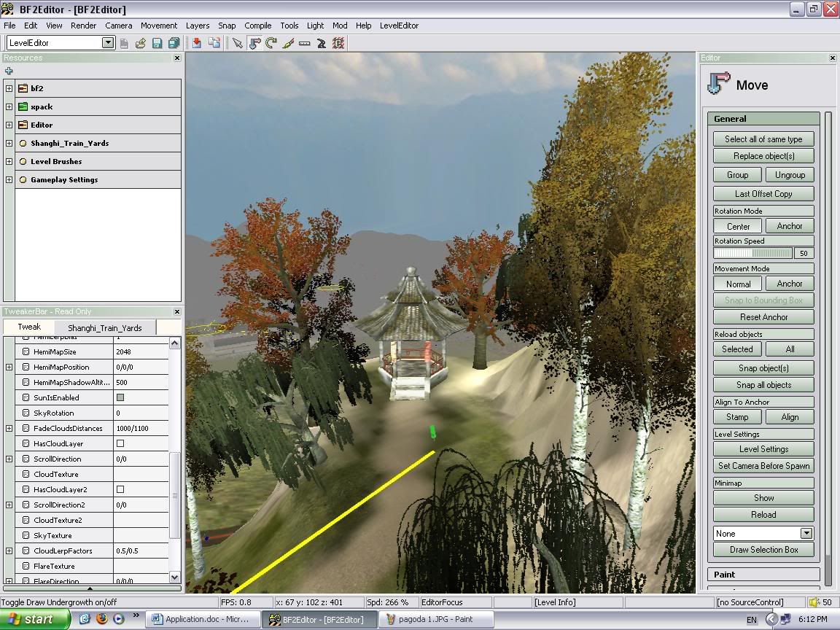Expand the Editor resource node
840x630 pixels.
point(9,125)
